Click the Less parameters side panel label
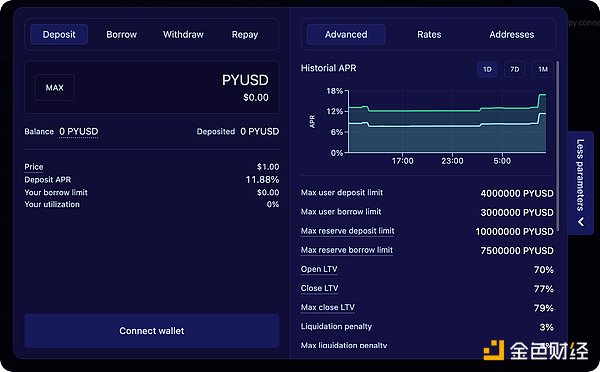This screenshot has width=600, height=372. click(x=580, y=175)
